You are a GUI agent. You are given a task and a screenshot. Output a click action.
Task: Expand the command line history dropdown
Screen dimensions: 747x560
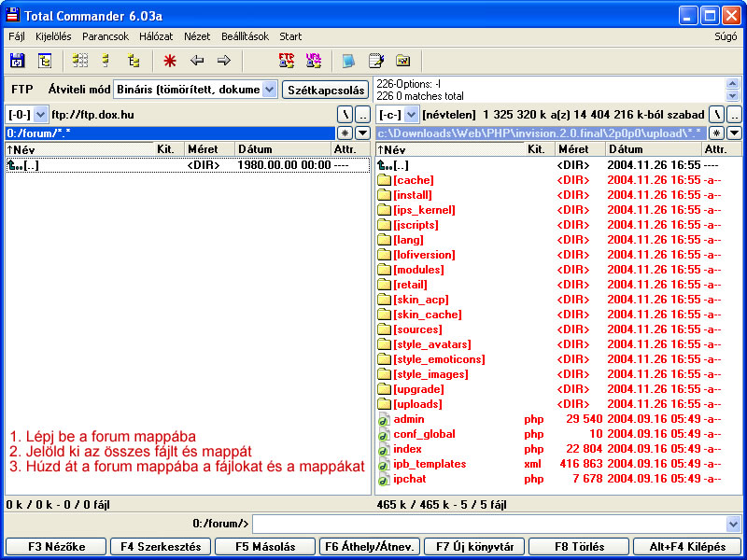[x=733, y=524]
